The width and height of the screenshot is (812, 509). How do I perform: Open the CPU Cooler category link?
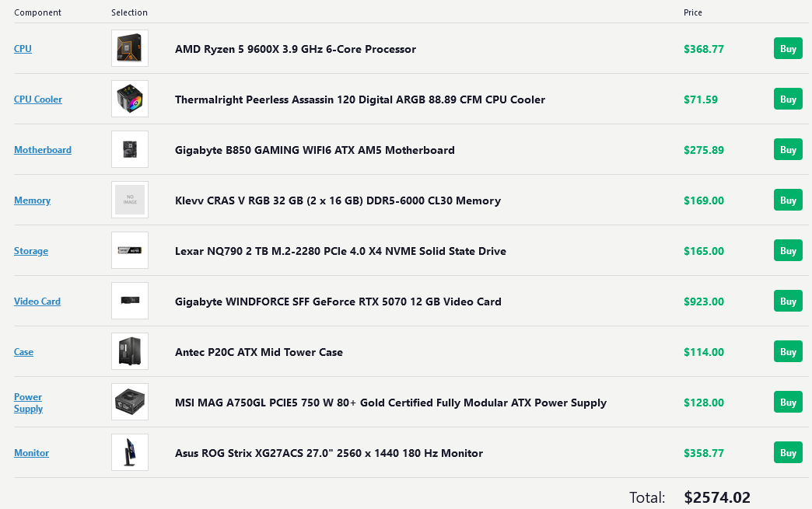(x=38, y=99)
